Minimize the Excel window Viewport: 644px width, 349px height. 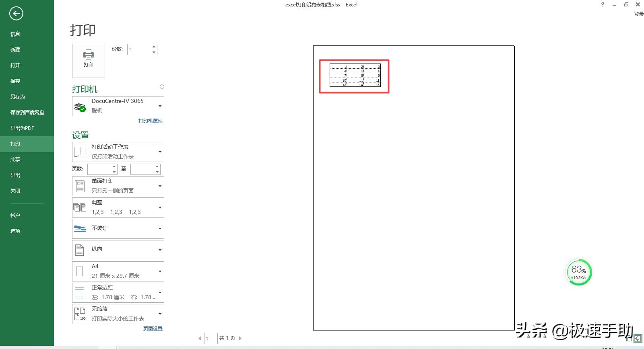pyautogui.click(x=614, y=5)
